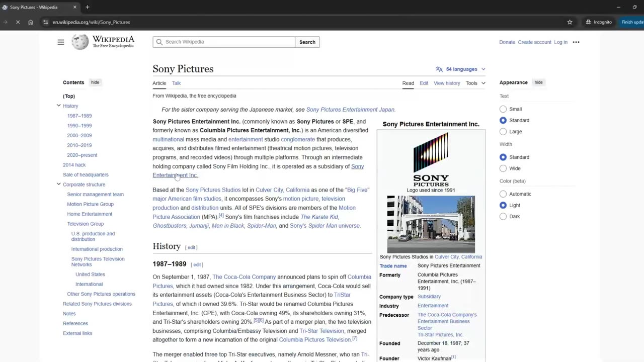This screenshot has height=362, width=644.
Task: View site information icon in address bar
Action: click(x=46, y=22)
